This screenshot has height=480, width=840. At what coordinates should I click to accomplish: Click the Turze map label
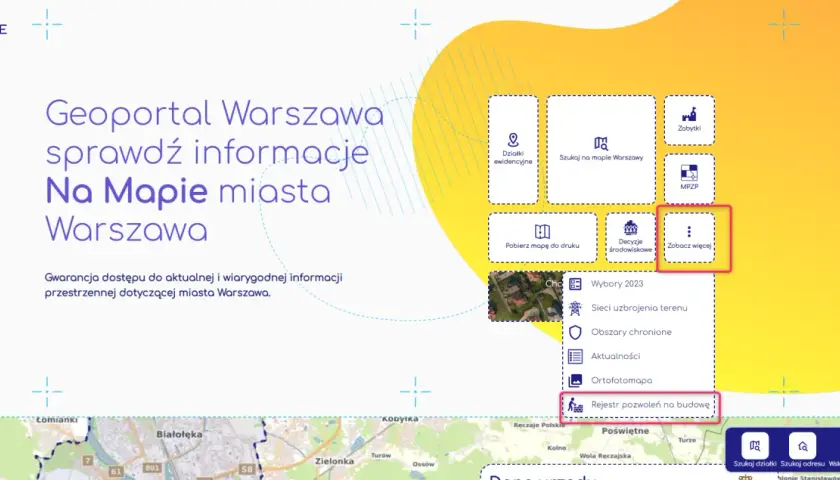pyautogui.click(x=687, y=440)
